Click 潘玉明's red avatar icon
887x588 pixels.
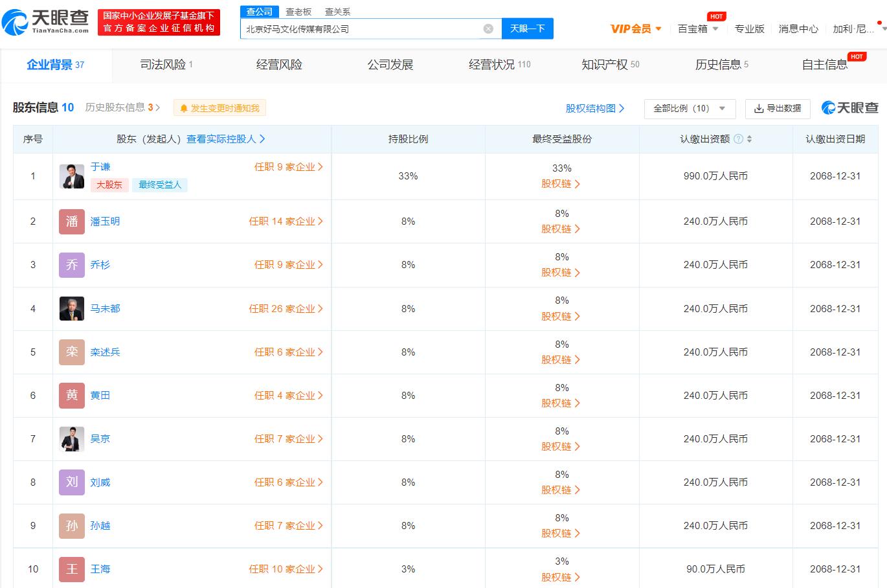pos(72,221)
